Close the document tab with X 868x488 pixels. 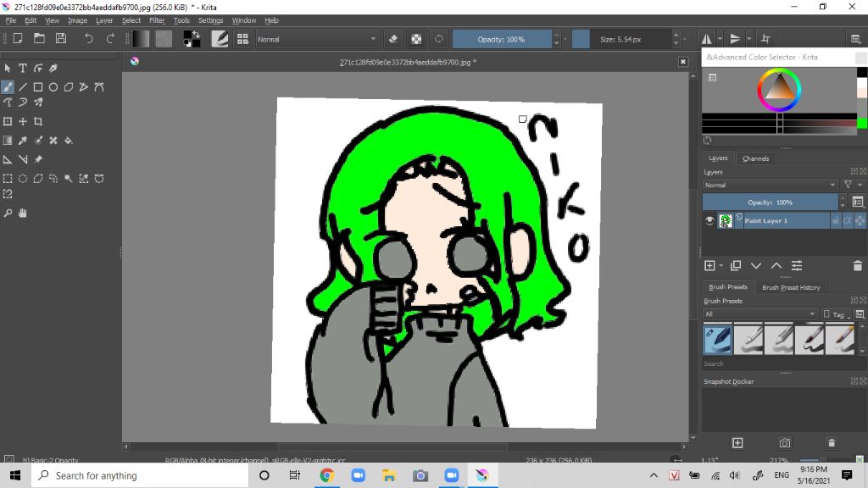tap(683, 62)
